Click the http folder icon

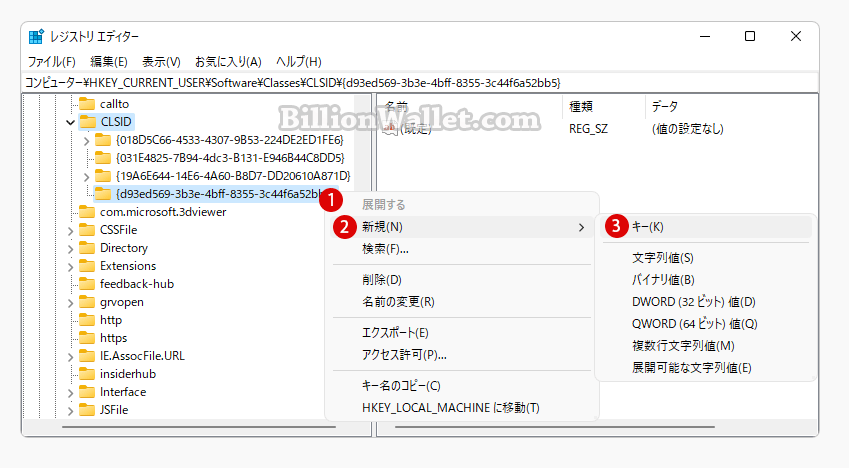(87, 320)
